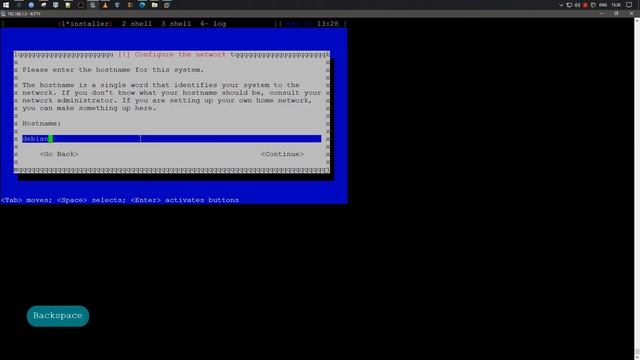
Task: Click the <Tab> moves help line
Action: tap(120, 200)
